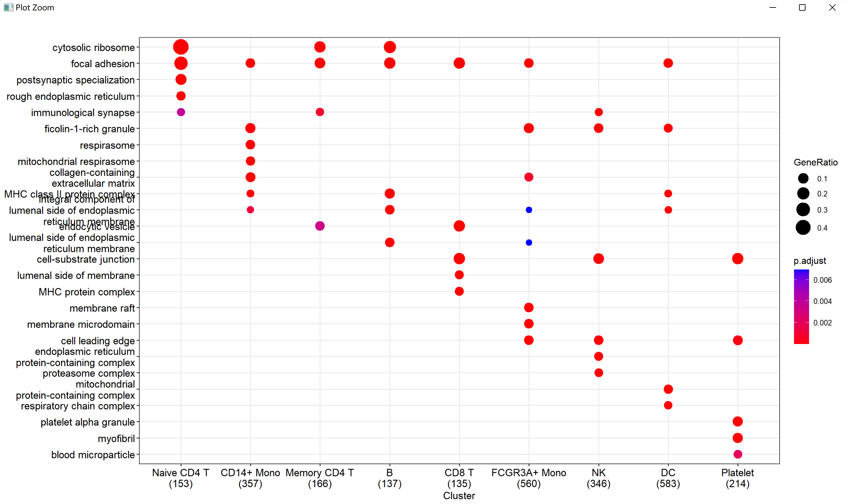Click the 'proteasome complex' label
Screen dimensions: 847x504
tap(89, 373)
